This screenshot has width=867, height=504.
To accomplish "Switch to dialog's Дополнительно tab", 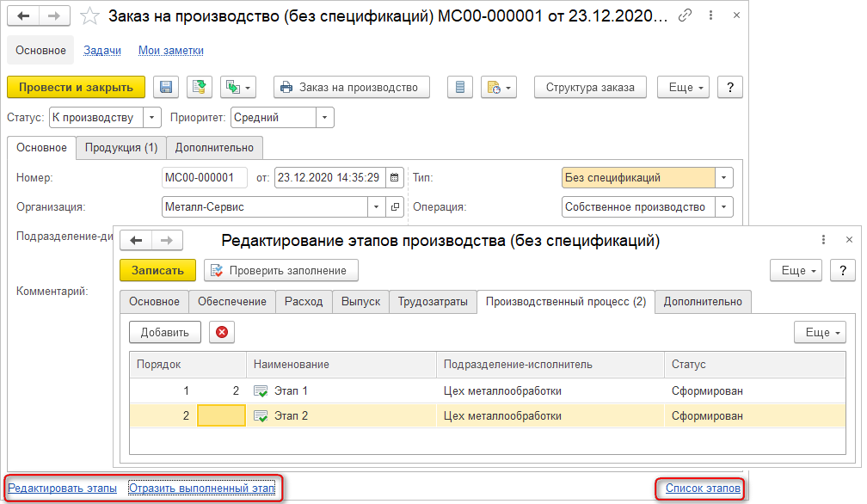I will coord(703,302).
